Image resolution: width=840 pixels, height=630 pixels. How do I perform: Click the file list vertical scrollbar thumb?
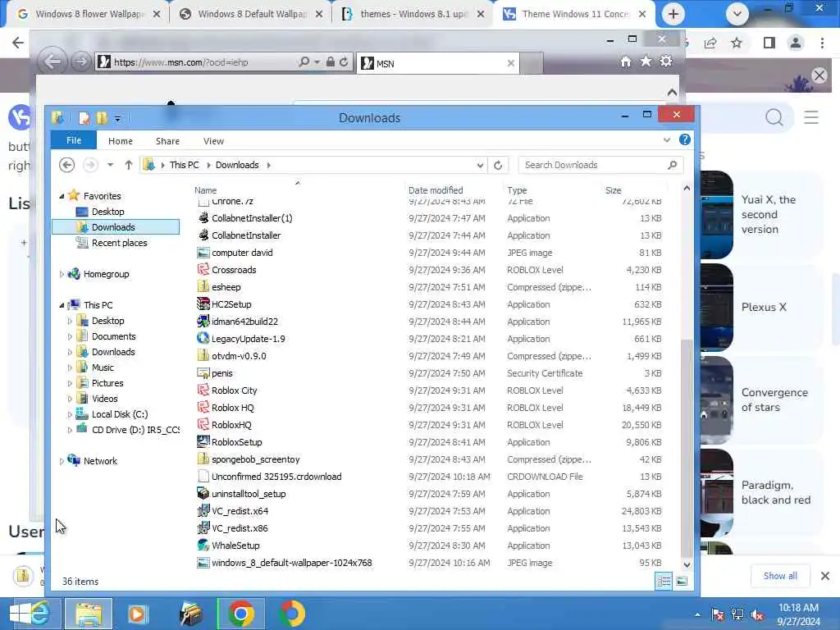point(687,449)
